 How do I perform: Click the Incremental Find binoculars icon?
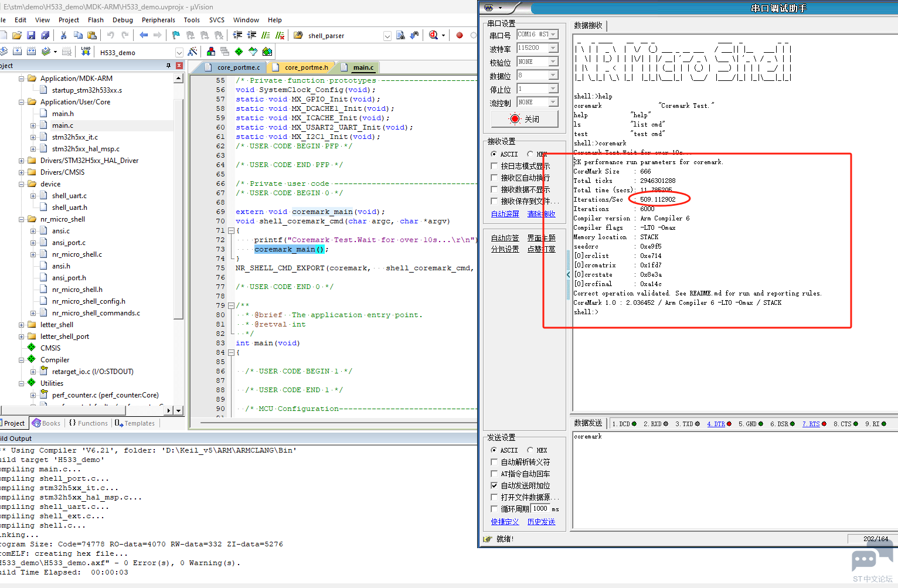pos(414,35)
